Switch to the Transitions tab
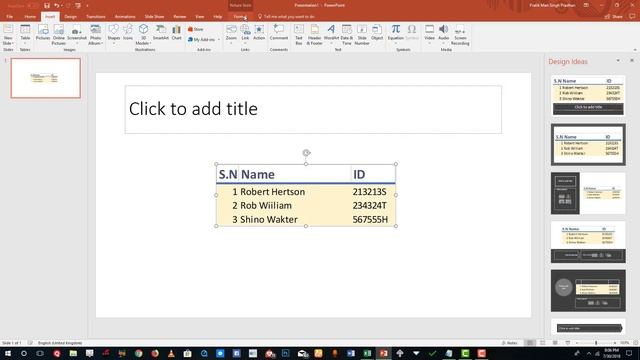Viewport: 640px width, 360px height. point(96,17)
